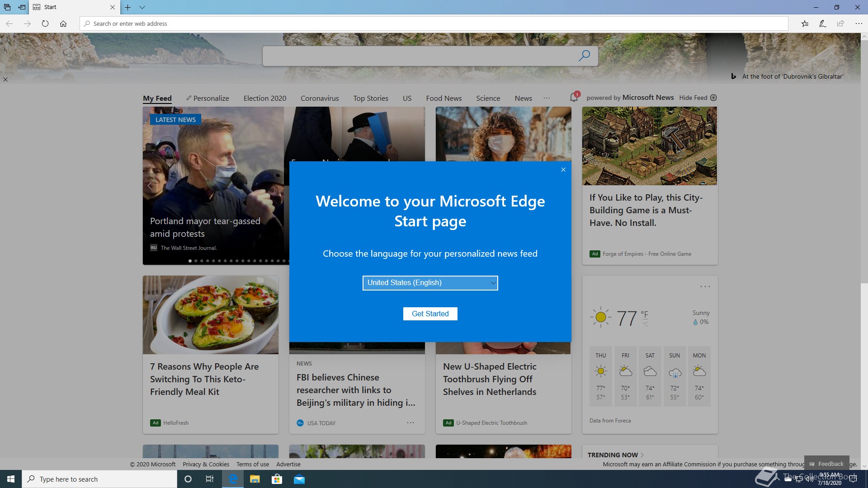
Task: Click Add notes pen icon
Action: [823, 23]
